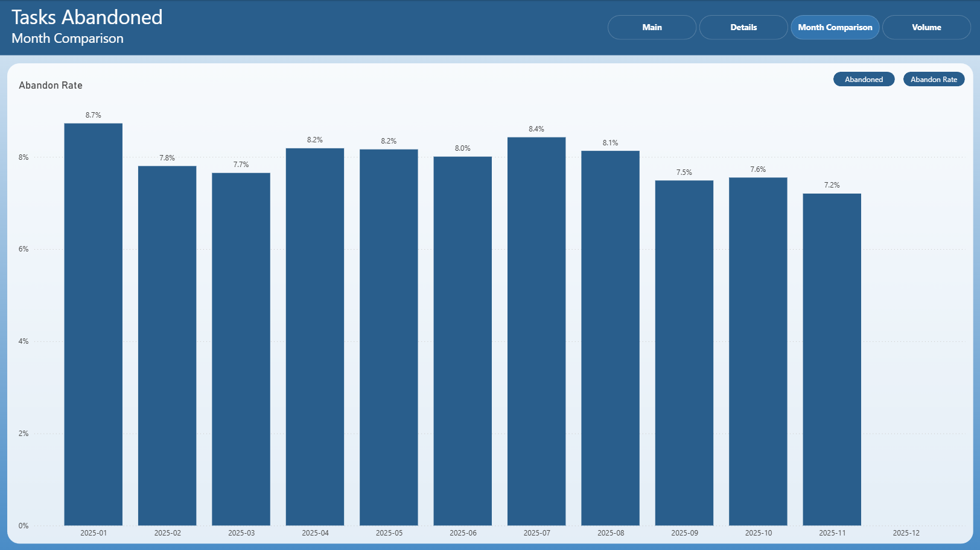This screenshot has width=980, height=550.
Task: Click the 6% y-axis label
Action: [24, 249]
